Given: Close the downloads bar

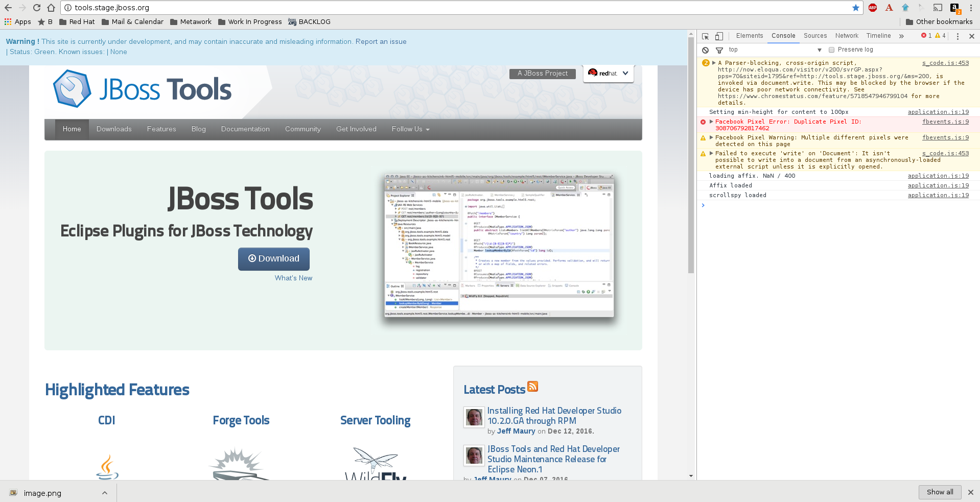Looking at the screenshot, I should click(971, 492).
